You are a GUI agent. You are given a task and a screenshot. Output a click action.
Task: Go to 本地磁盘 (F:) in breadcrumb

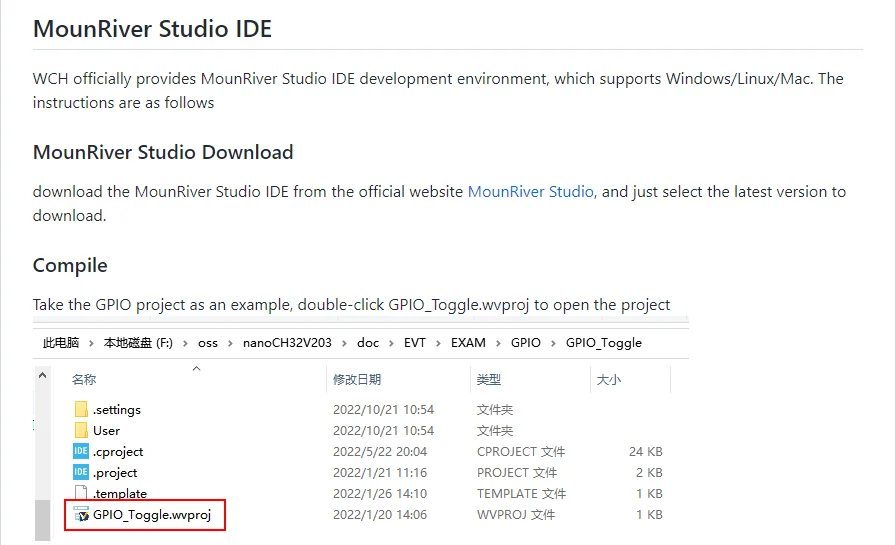point(138,342)
